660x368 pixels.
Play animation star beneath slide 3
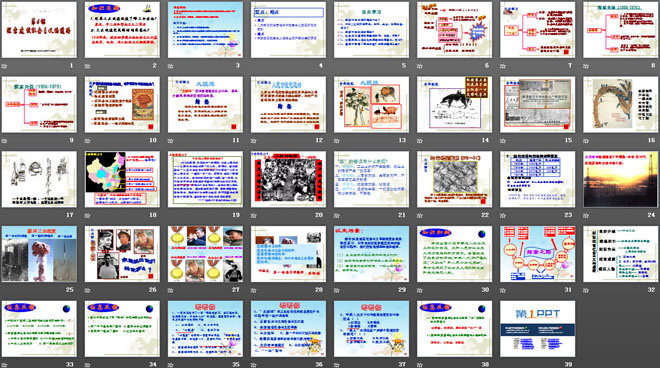coord(171,66)
